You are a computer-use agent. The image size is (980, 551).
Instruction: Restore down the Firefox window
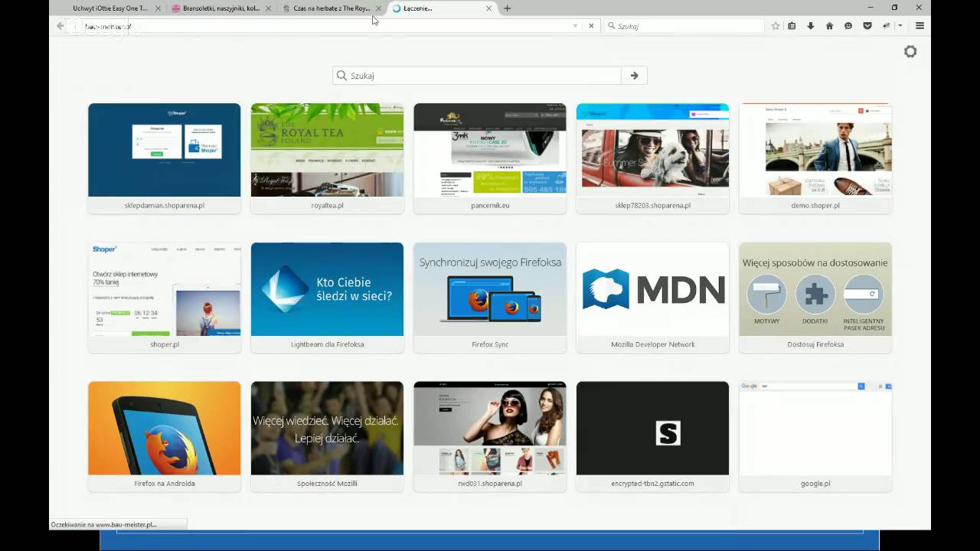click(x=894, y=8)
